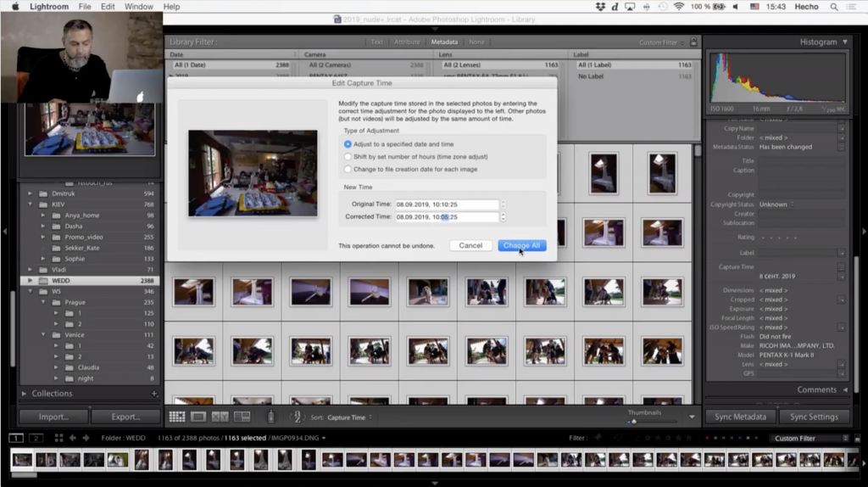Click the volume icon in menu bar
Viewport: 868px width, 487px height.
click(x=736, y=7)
